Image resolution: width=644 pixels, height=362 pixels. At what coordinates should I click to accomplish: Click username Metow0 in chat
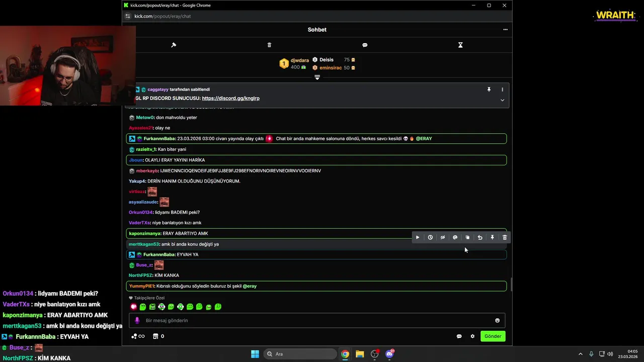coord(145,118)
